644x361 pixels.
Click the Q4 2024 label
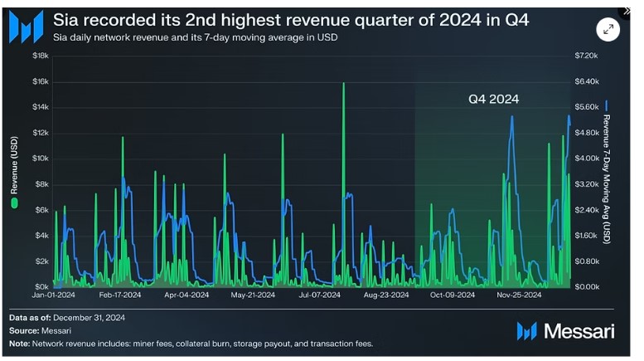pos(493,99)
